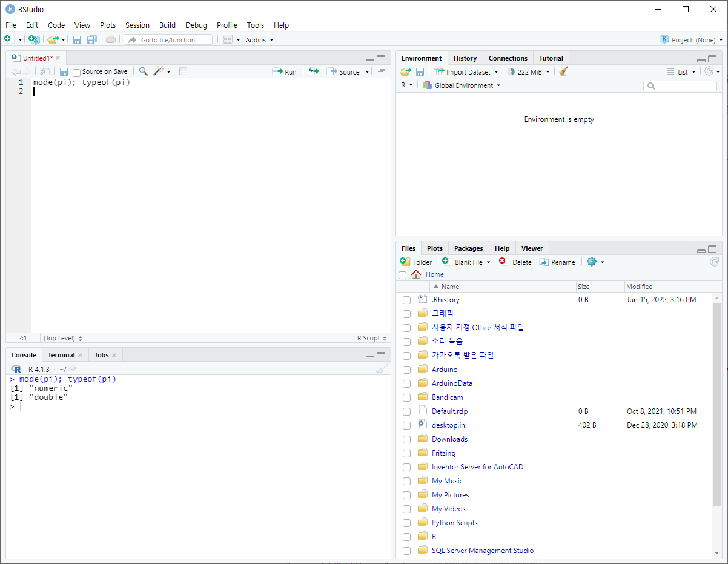Open the List view dropdown in Environment
The width and height of the screenshot is (728, 564).
tap(681, 71)
